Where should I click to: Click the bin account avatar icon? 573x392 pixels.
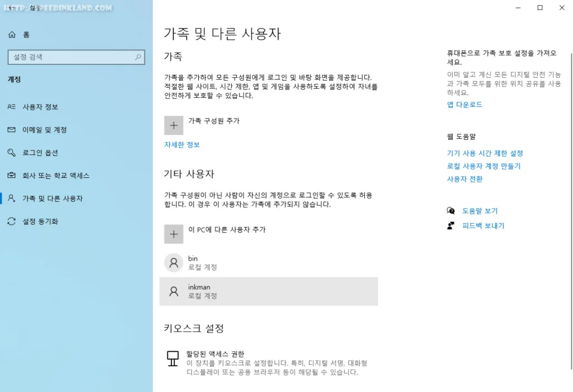point(173,263)
